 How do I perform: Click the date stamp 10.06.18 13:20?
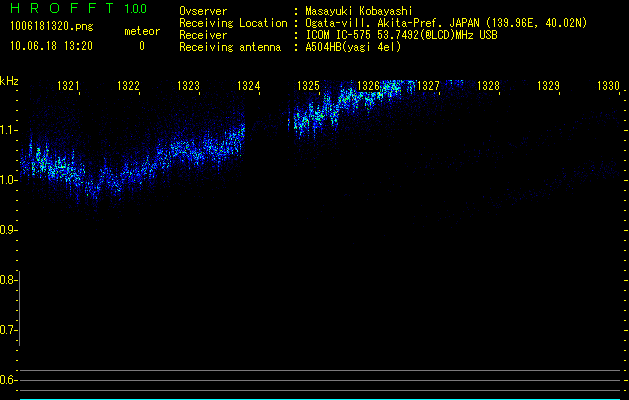51,46
